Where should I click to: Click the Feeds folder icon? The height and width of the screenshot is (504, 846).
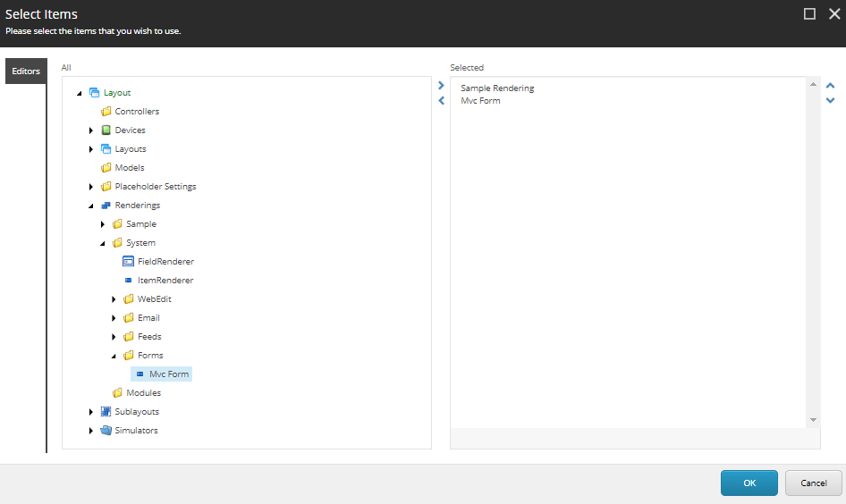[129, 337]
